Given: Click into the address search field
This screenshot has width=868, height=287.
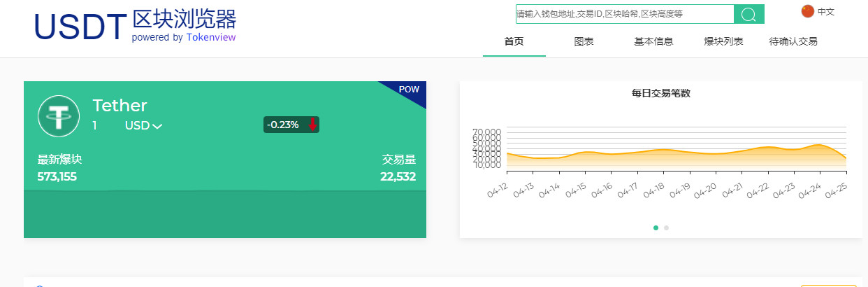Looking at the screenshot, I should [625, 14].
